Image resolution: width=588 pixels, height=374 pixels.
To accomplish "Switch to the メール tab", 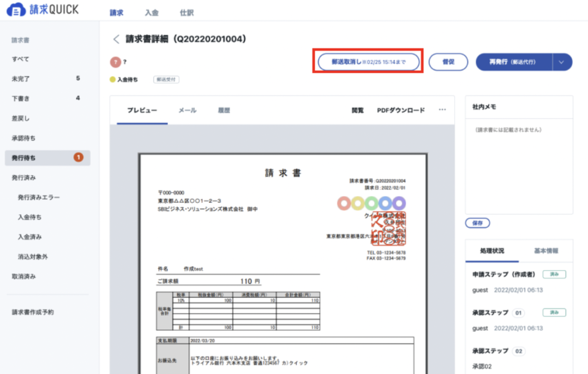I will [188, 110].
